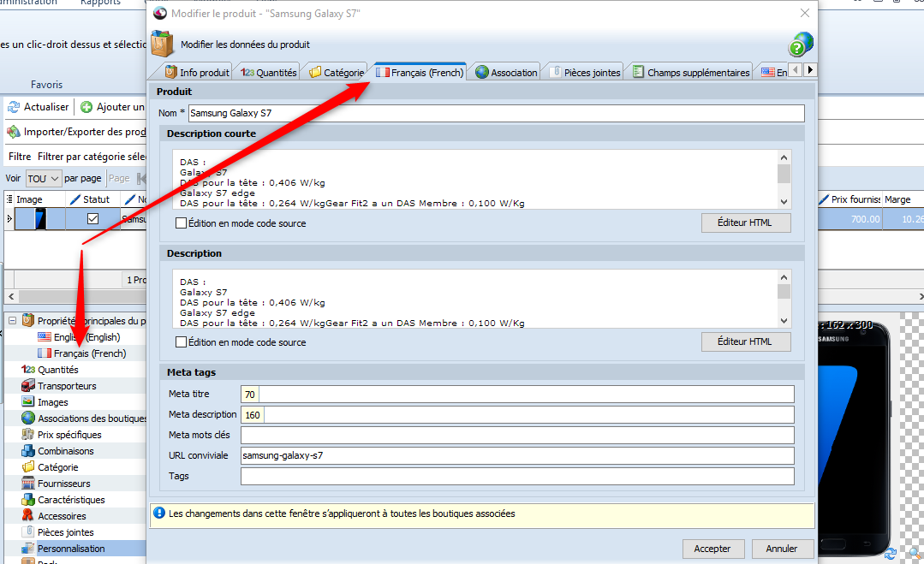Click the 700.00 supplier price cell

849,219
